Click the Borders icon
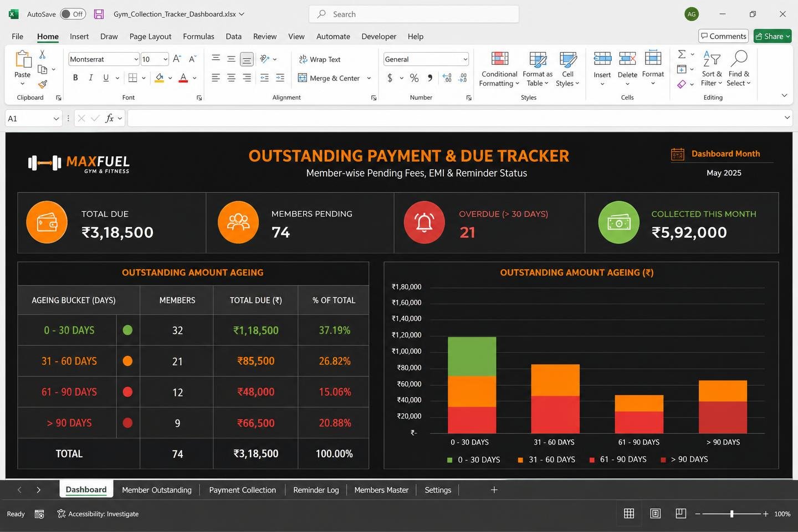This screenshot has height=532, width=798. point(133,78)
